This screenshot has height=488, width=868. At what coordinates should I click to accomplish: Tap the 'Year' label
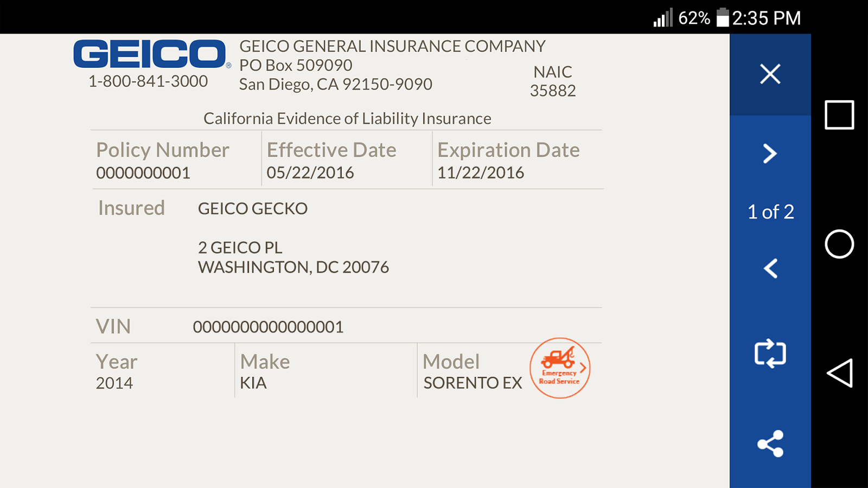pos(117,362)
